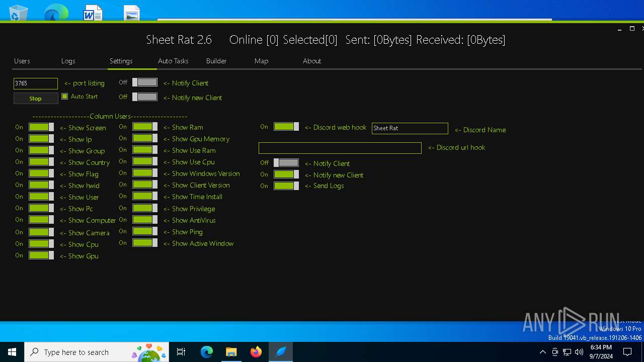The image size is (644, 362).
Task: Click the Task View taskbar icon
Action: (x=181, y=352)
